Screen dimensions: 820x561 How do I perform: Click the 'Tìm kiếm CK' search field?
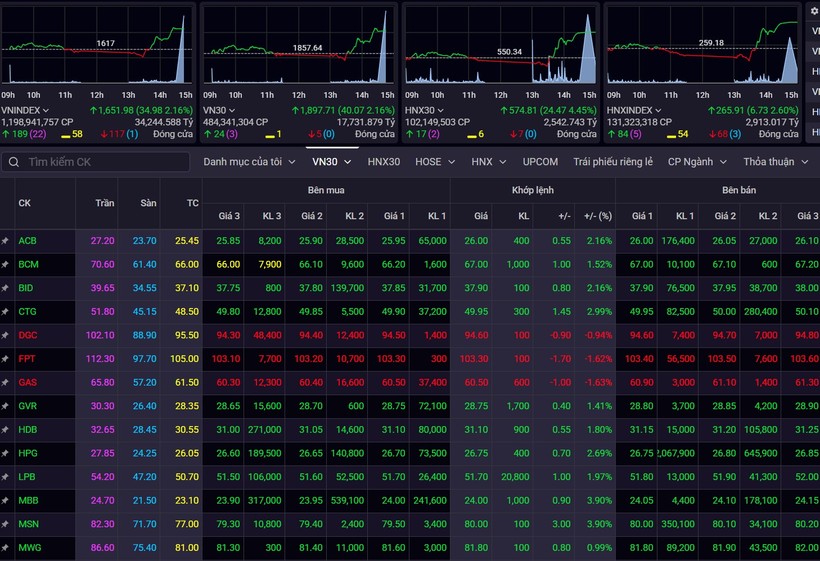[x=105, y=162]
